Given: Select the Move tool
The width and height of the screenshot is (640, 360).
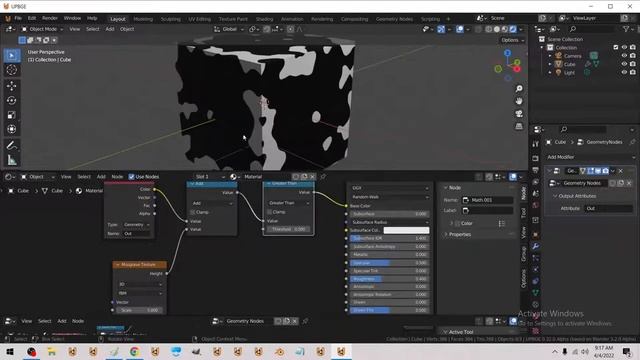Looking at the screenshot, I should click(12, 85).
